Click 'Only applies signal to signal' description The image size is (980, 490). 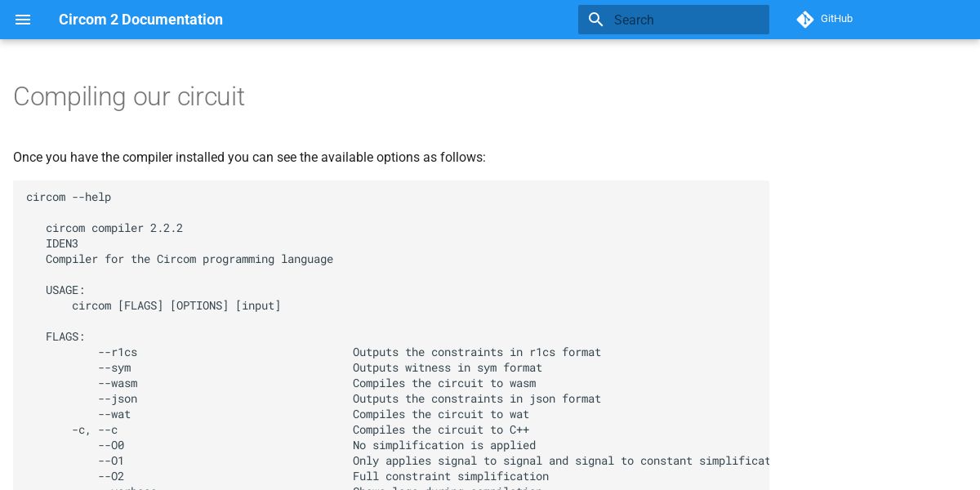coord(561,461)
